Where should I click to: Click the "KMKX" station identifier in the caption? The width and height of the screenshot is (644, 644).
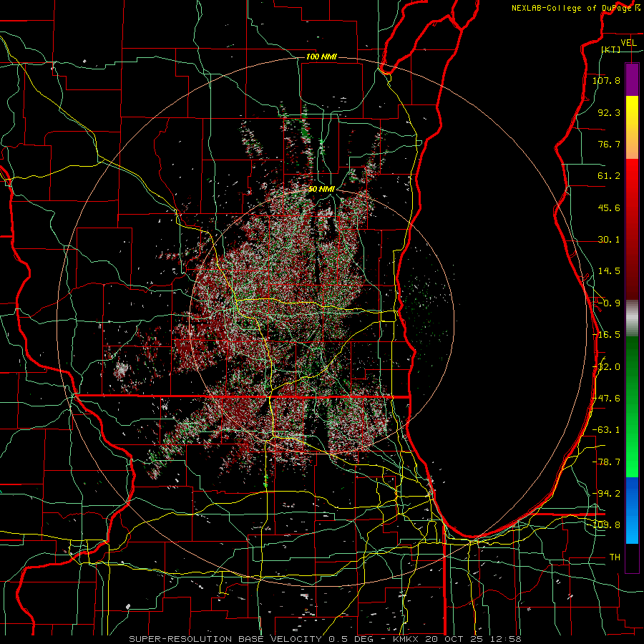(x=406, y=639)
